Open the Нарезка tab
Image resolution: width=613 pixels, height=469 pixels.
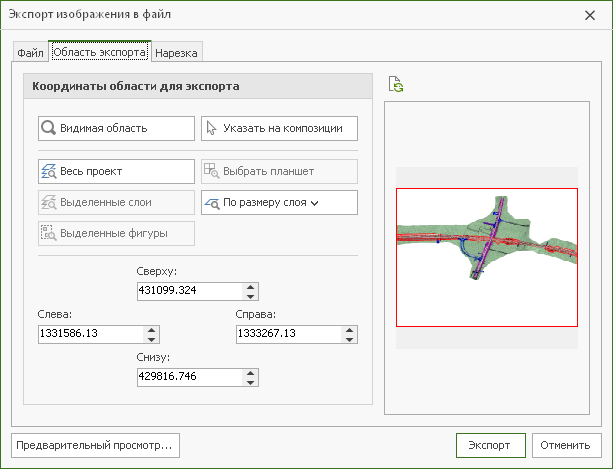coord(176,53)
